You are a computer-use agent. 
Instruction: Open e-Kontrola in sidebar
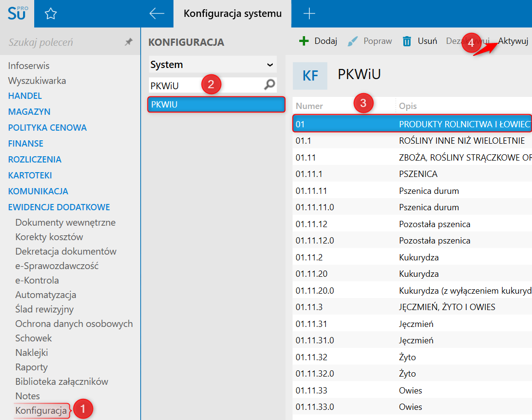pos(37,281)
